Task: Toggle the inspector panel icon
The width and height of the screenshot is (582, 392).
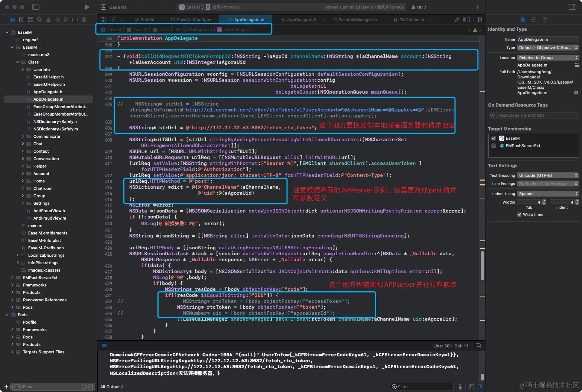Action: [572, 7]
